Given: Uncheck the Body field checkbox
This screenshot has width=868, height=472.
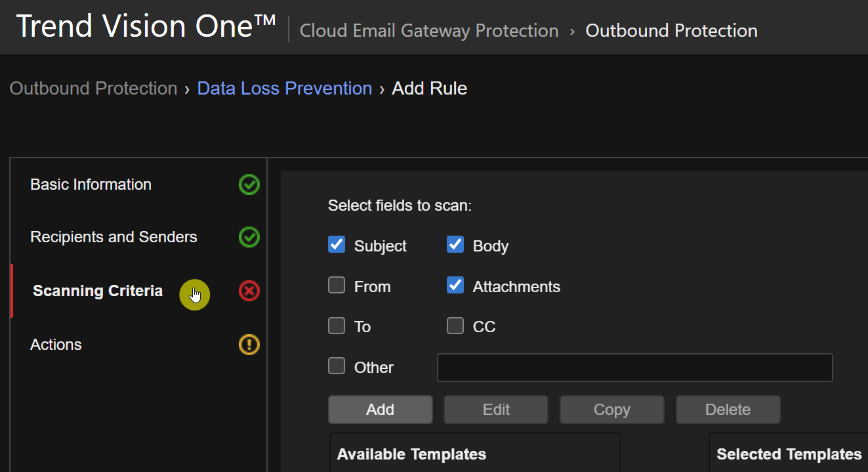Looking at the screenshot, I should tap(455, 245).
